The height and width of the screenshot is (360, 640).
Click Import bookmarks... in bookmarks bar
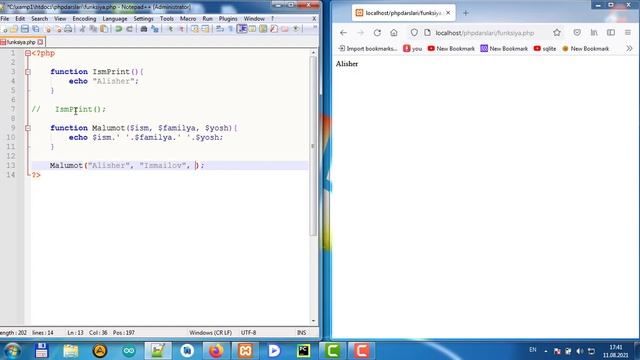click(x=368, y=49)
